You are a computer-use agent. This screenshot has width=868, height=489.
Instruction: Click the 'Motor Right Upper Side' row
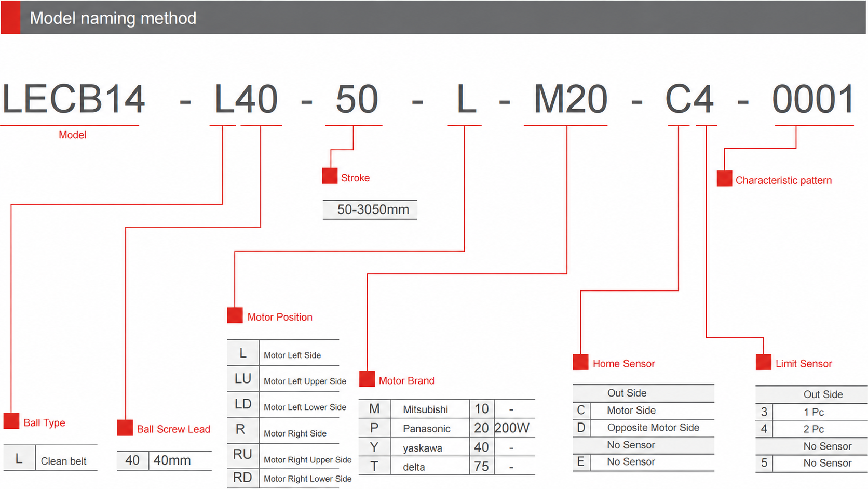point(290,456)
